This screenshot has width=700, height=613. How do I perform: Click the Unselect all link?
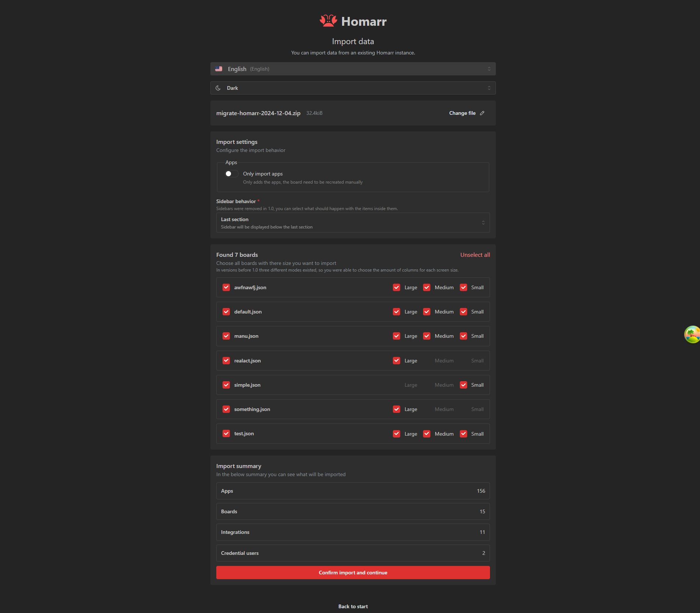(x=475, y=255)
